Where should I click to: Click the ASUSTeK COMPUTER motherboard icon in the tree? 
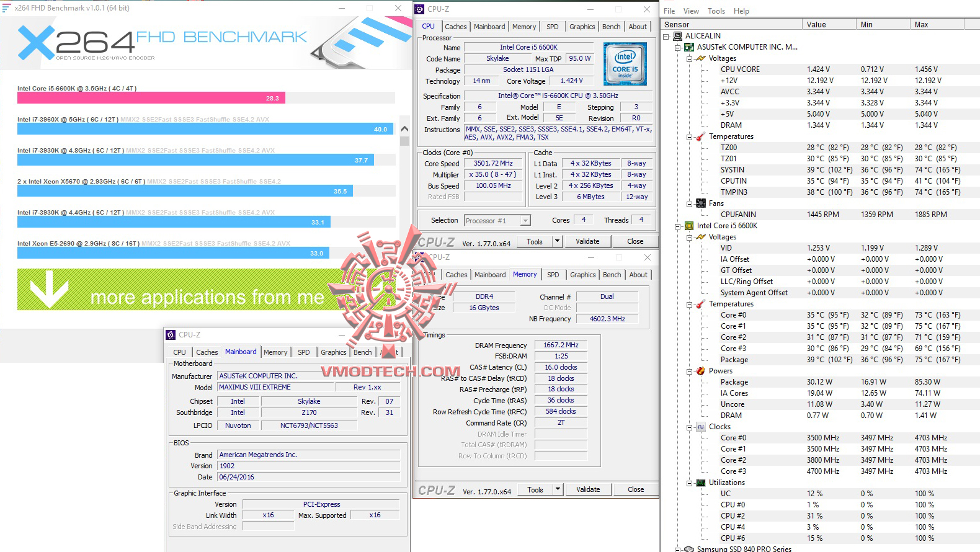coord(689,47)
